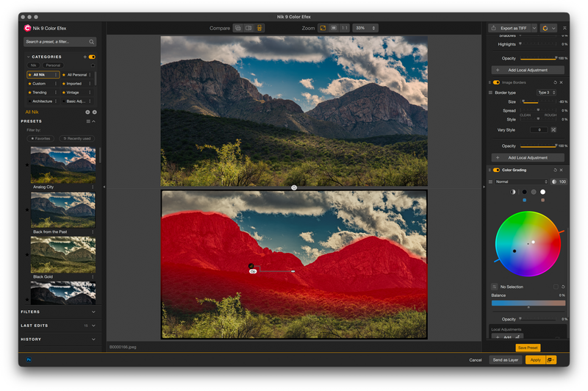
Task: Favorite the Black Gold preset star
Action: 27,255
